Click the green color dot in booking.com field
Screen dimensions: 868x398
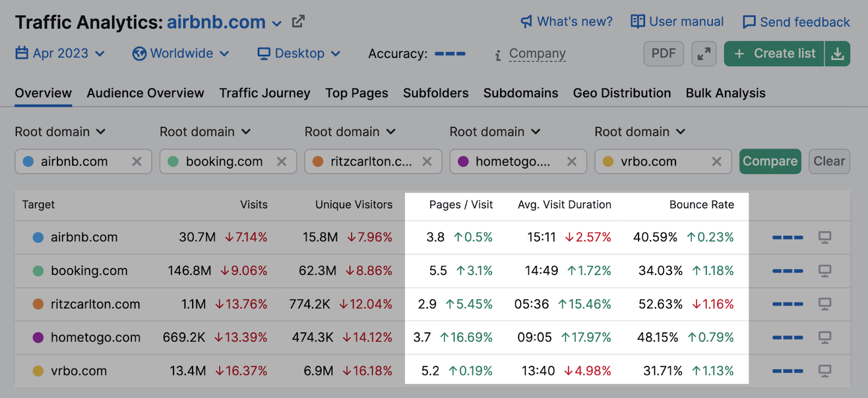pyautogui.click(x=173, y=162)
